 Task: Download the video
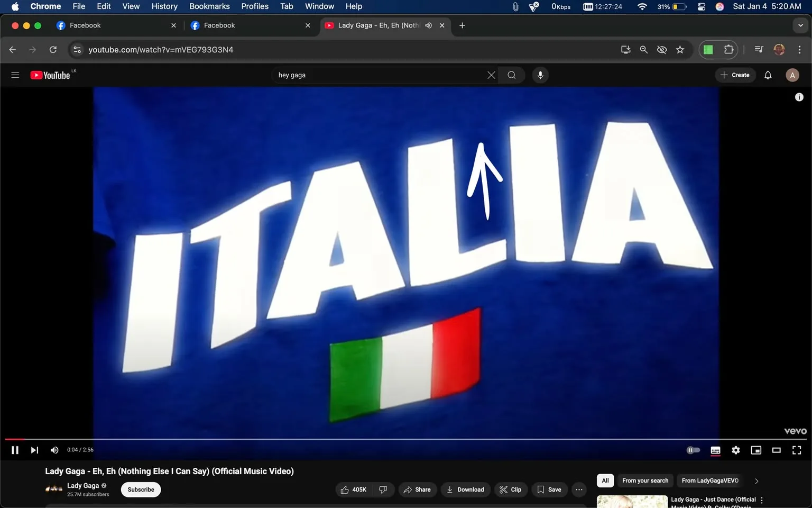pos(465,489)
